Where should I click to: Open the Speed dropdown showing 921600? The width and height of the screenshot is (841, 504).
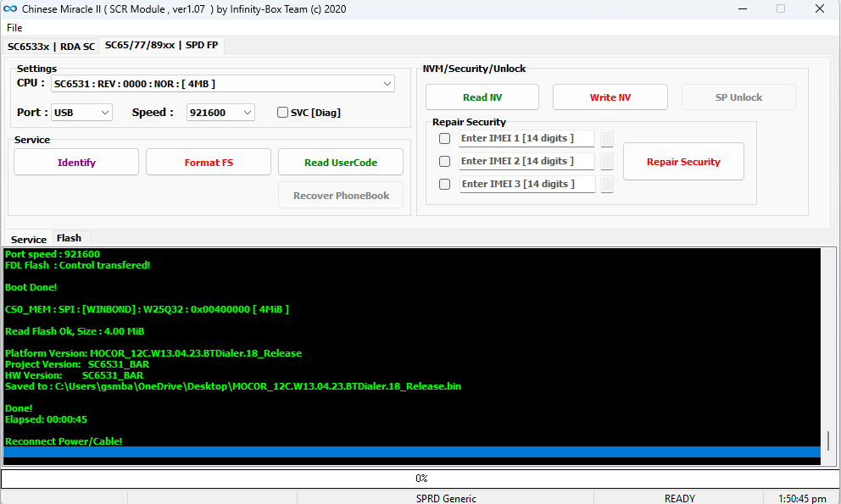tap(220, 113)
